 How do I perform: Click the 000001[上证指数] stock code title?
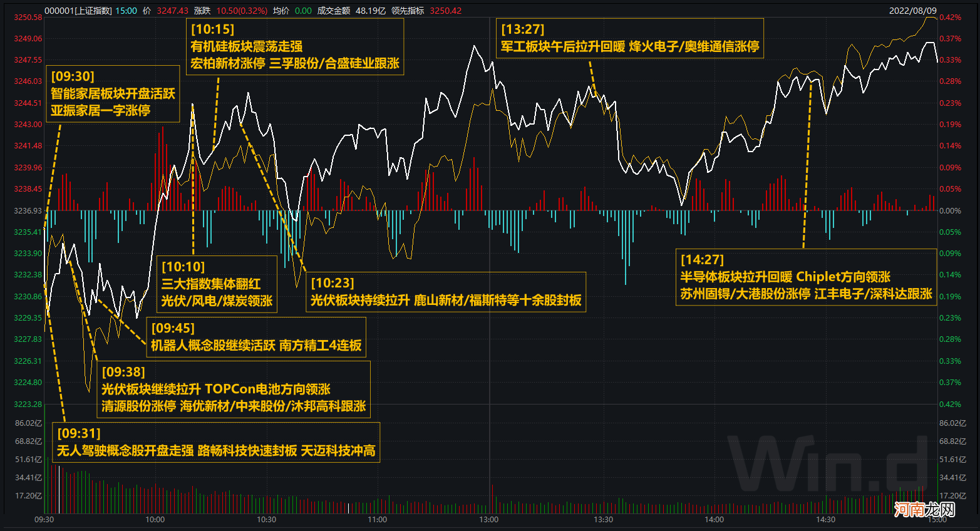point(78,11)
